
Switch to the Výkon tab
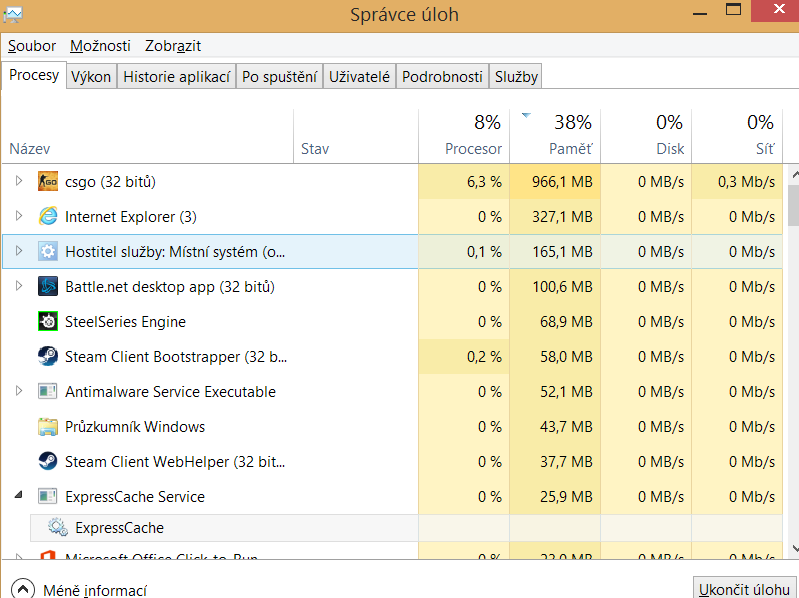[x=91, y=77]
